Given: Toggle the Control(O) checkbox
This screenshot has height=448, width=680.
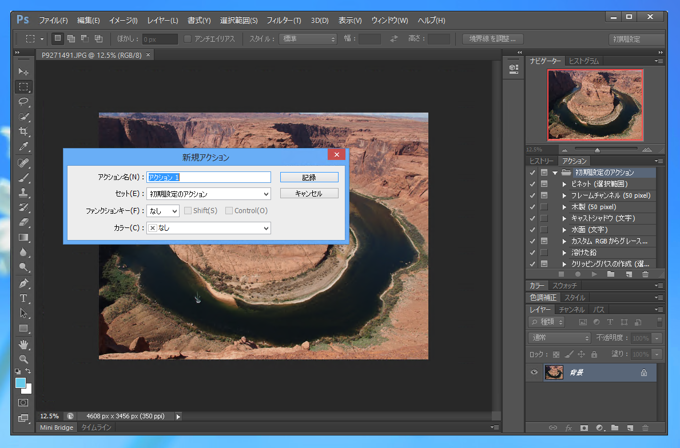Looking at the screenshot, I should (x=229, y=211).
